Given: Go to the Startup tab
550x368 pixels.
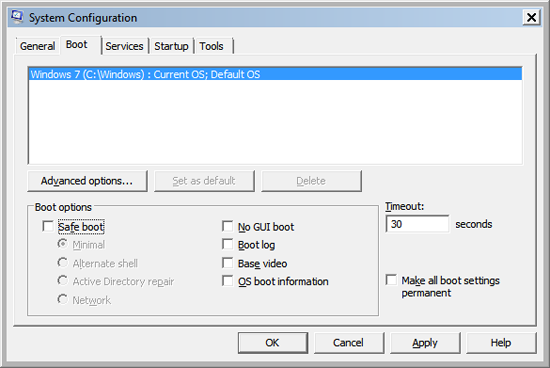Looking at the screenshot, I should click(171, 46).
